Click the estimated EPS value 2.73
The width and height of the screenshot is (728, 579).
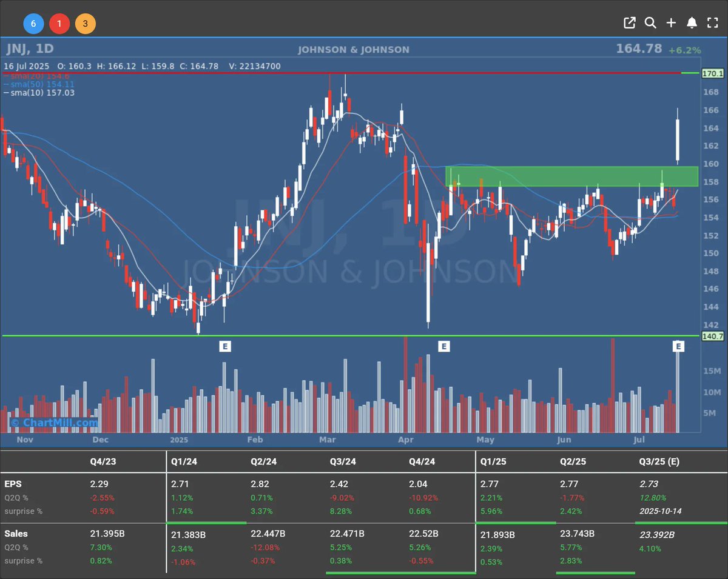[x=648, y=484]
